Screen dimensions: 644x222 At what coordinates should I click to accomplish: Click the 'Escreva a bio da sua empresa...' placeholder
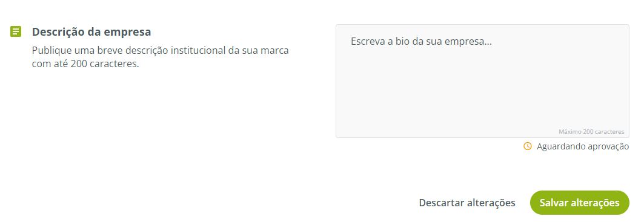click(x=421, y=42)
